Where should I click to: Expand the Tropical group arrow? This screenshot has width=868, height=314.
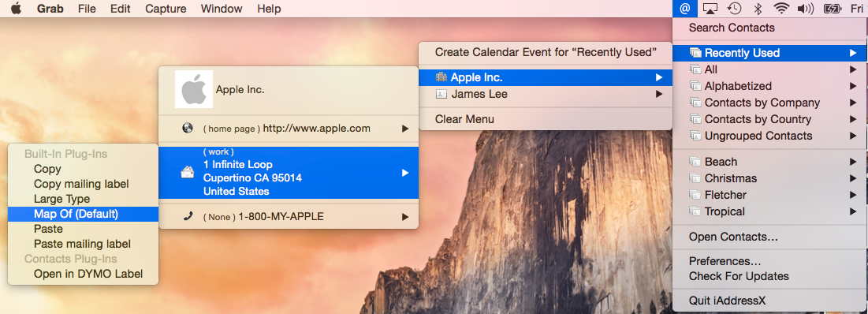click(x=852, y=211)
